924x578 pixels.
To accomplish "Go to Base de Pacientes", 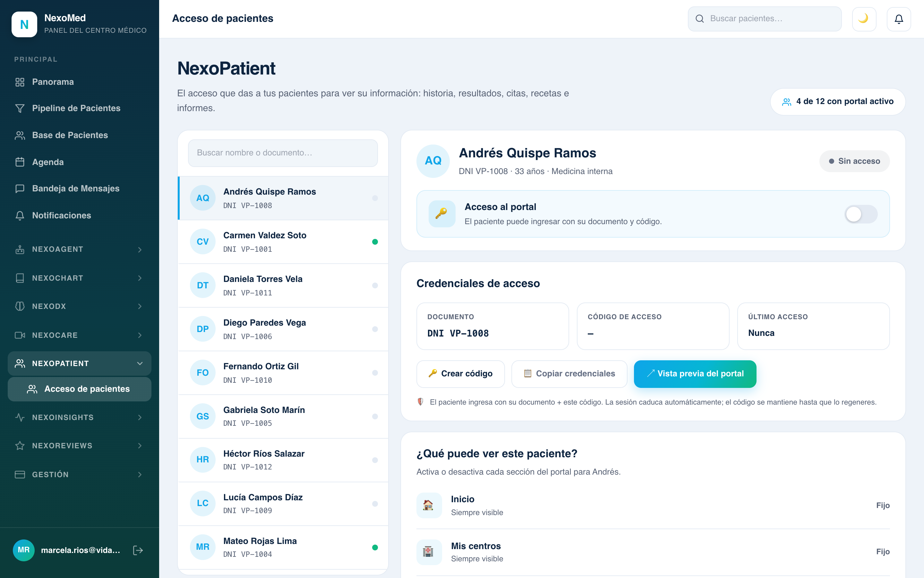I will (80, 135).
